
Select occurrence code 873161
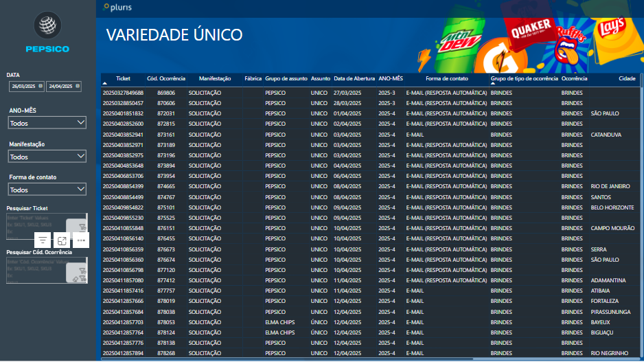[166, 135]
